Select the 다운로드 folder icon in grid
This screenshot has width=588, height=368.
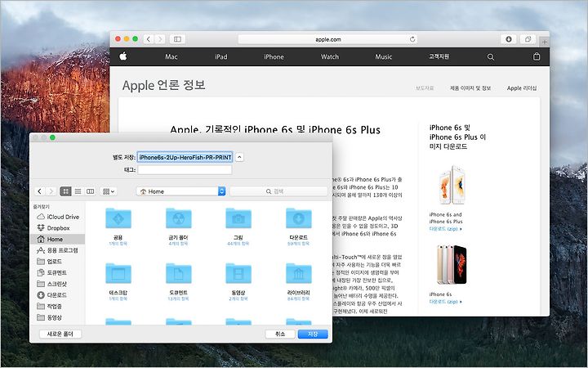click(x=299, y=218)
